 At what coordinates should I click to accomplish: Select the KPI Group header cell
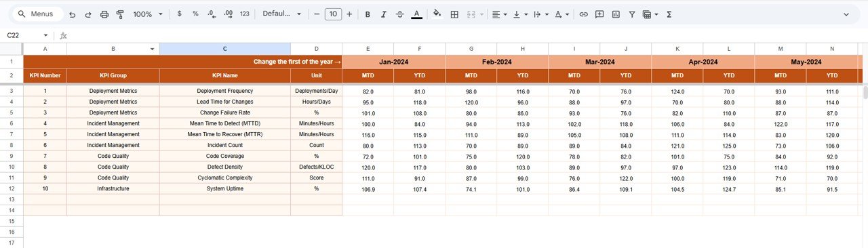pyautogui.click(x=113, y=75)
